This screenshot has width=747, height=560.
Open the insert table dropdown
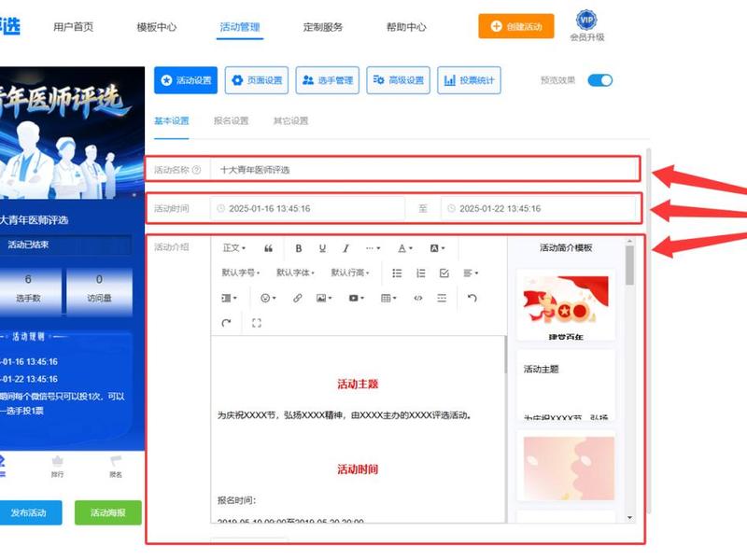click(x=388, y=298)
